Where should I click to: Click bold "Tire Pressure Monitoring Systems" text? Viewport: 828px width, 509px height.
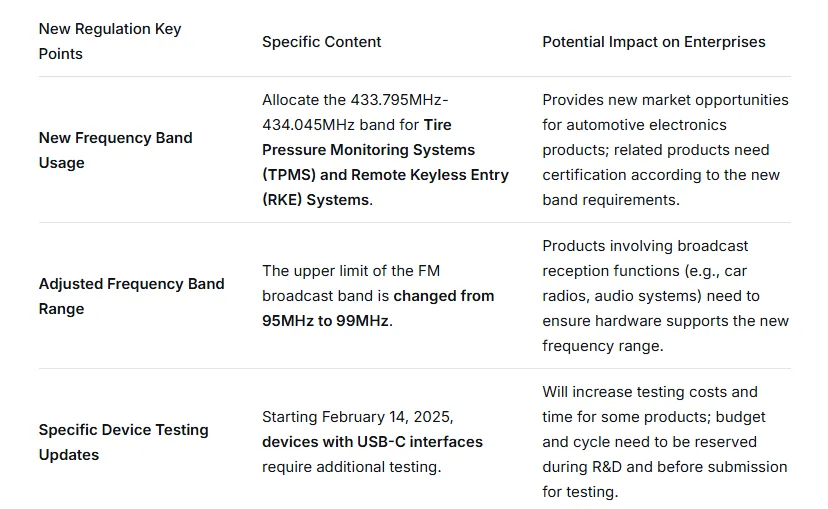(x=369, y=138)
